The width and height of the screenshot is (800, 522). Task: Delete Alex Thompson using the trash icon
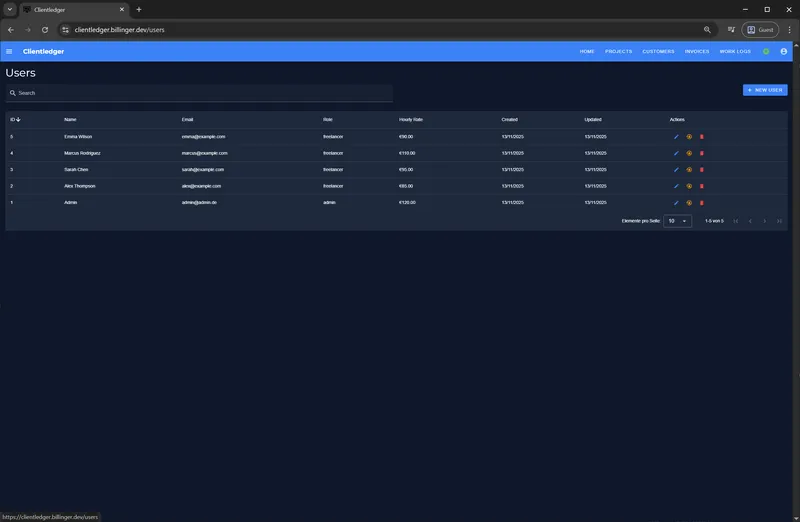click(702, 186)
